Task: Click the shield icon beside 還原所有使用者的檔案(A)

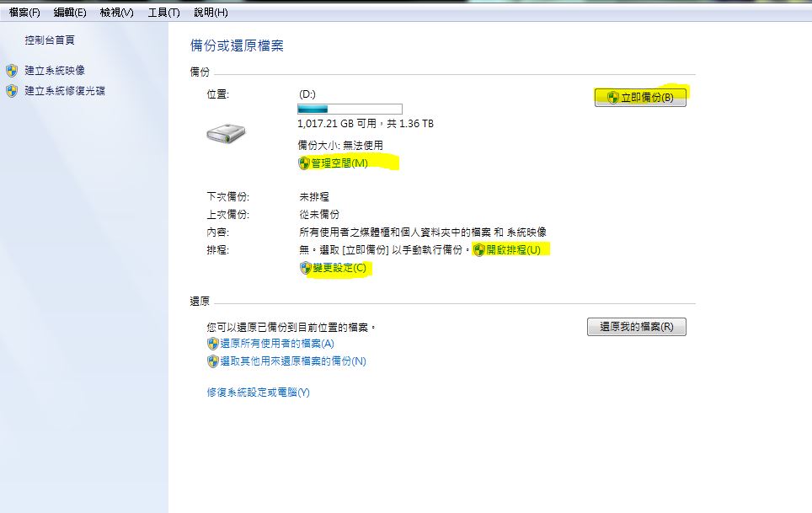Action: pos(213,344)
